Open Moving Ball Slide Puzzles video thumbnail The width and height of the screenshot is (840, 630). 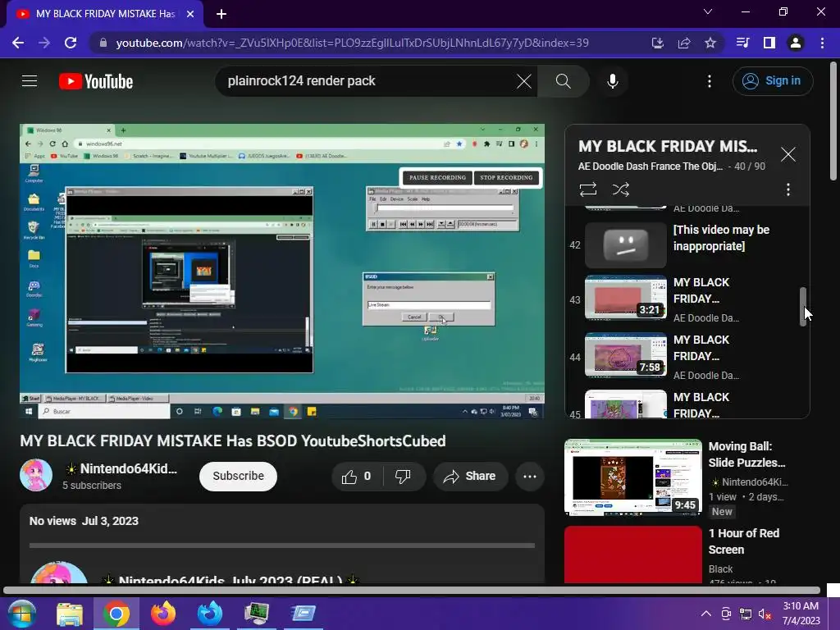[633, 477]
